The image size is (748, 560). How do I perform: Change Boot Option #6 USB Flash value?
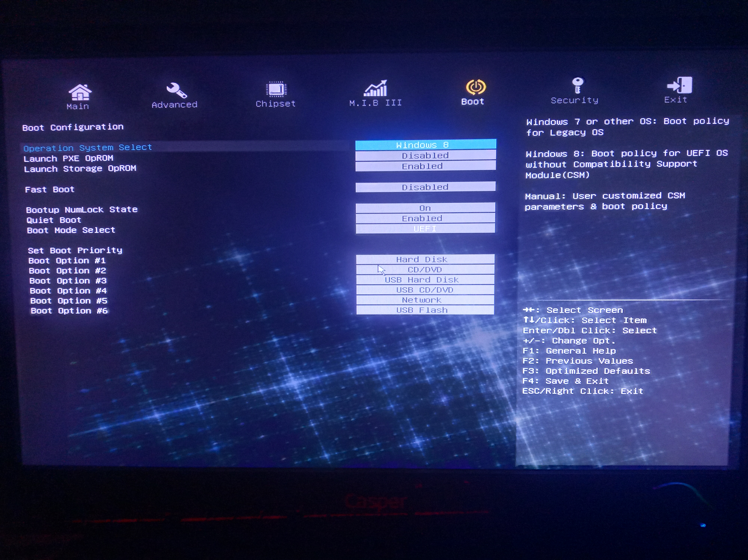pos(425,310)
